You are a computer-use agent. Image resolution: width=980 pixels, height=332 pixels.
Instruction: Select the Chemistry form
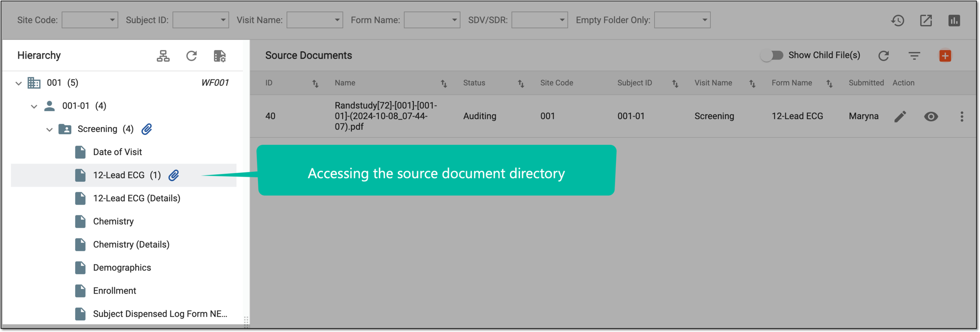click(113, 221)
